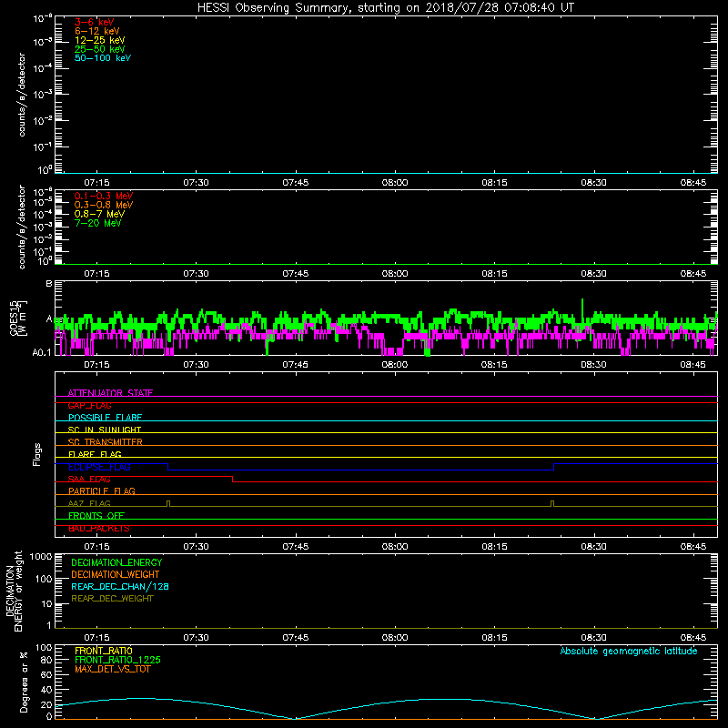Image resolution: width=728 pixels, height=728 pixels.
Task: Click the Absolute geomagnetic latitude label
Action: (x=629, y=651)
